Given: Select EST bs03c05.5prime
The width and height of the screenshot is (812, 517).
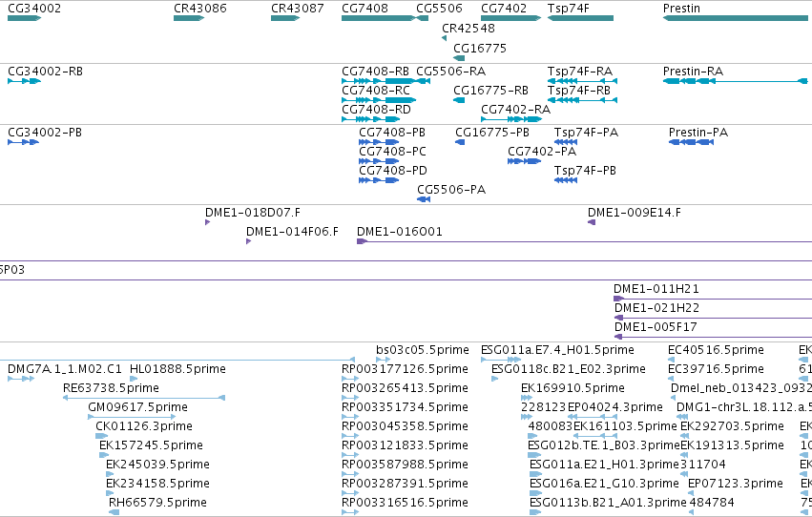Looking at the screenshot, I should pyautogui.click(x=384, y=360).
